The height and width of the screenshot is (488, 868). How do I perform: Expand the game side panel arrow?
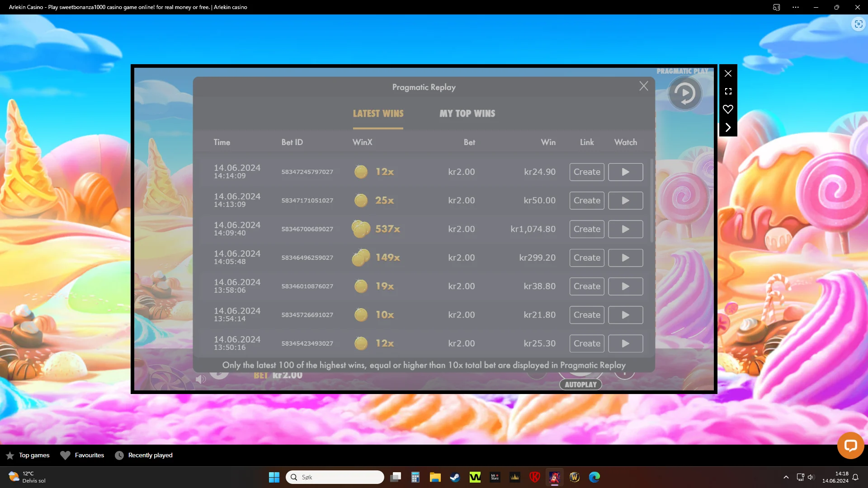tap(728, 127)
